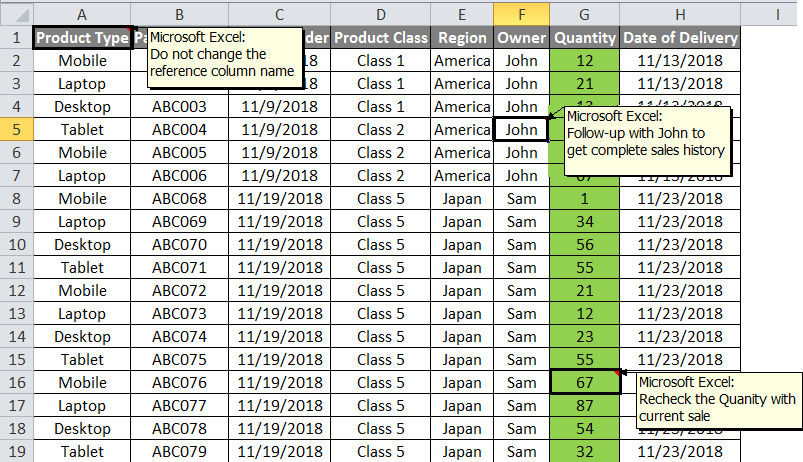Select cell ABC006
Image resolution: width=803 pixels, height=462 pixels.
click(179, 176)
